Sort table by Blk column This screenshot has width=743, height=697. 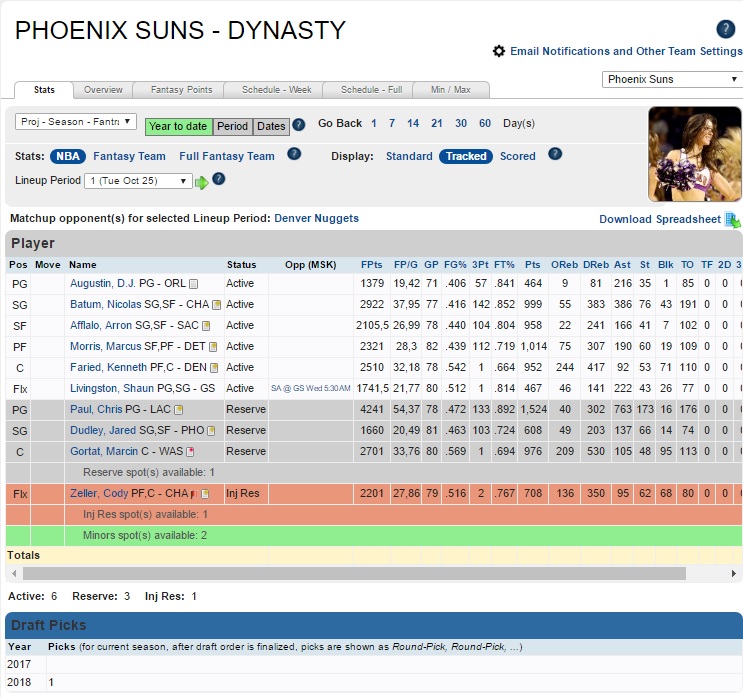click(666, 265)
